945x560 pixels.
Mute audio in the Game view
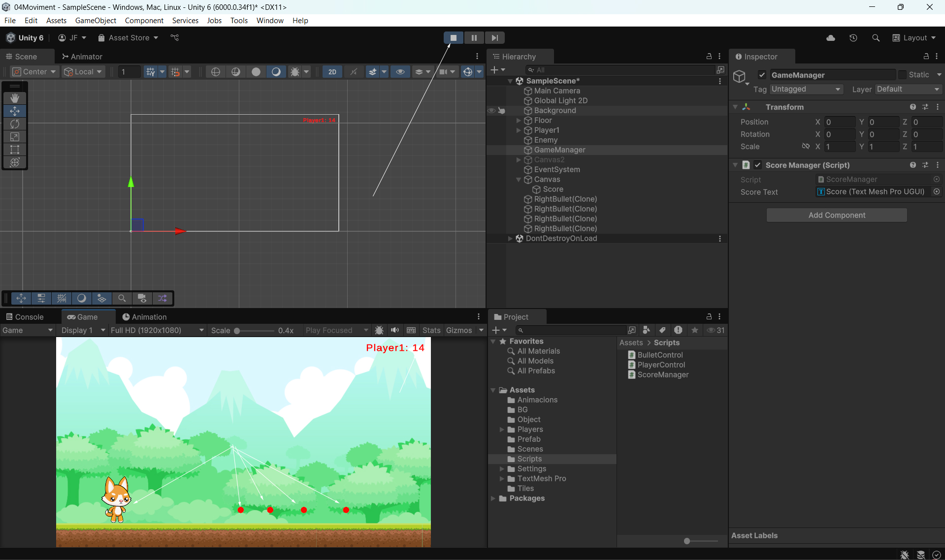pos(395,330)
